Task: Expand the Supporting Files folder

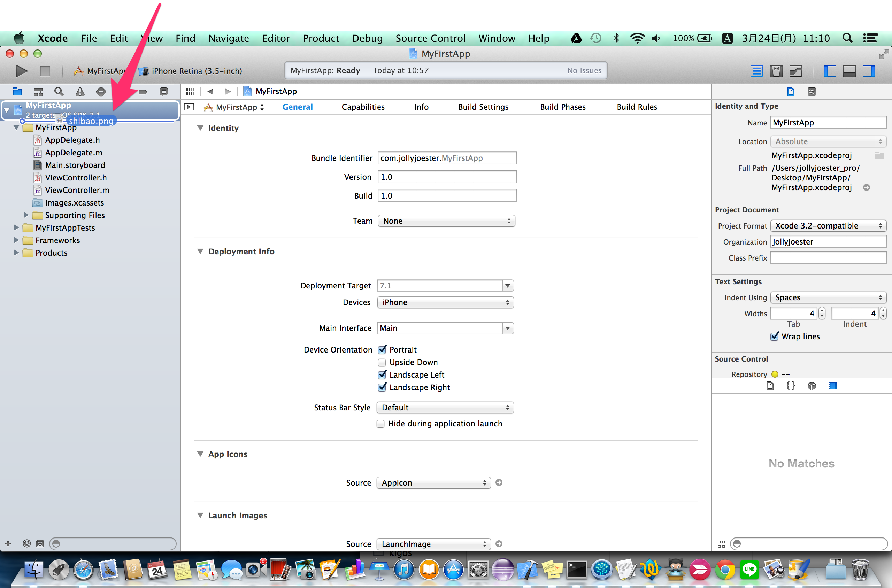Action: click(x=26, y=215)
